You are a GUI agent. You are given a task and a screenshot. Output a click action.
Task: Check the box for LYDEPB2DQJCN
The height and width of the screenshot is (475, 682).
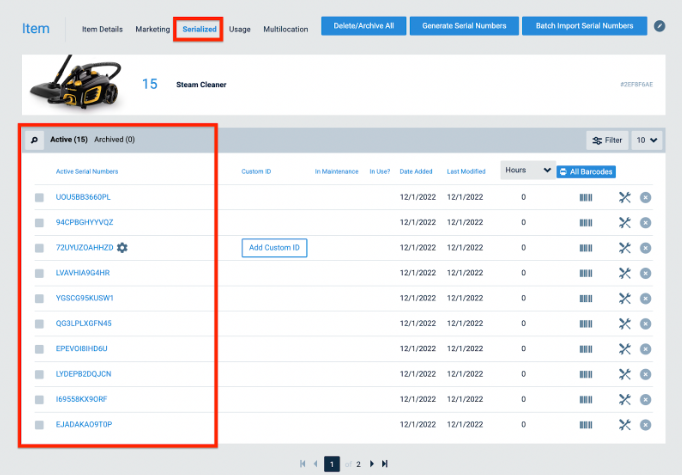coord(39,374)
